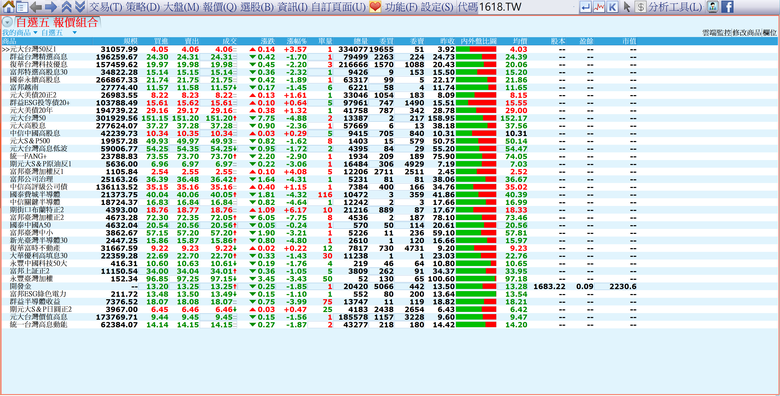Click the 內外盤比圖 bar for 統一台灣高息動能
The height and width of the screenshot is (396, 780).
coord(476,324)
